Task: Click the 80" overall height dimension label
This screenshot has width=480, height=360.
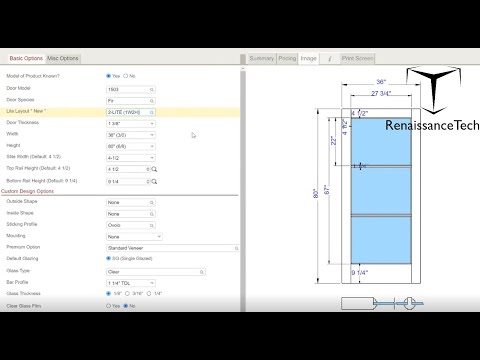Action: coord(316,194)
